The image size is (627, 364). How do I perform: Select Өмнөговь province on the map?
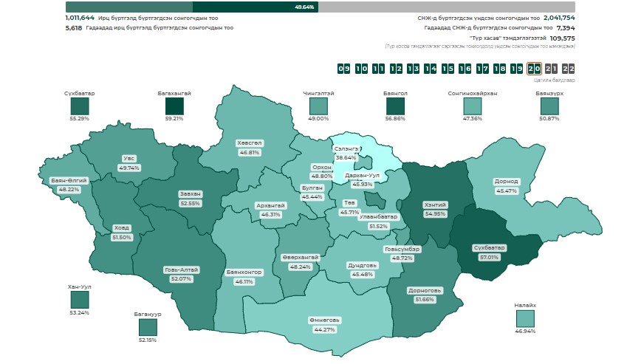pyautogui.click(x=324, y=325)
